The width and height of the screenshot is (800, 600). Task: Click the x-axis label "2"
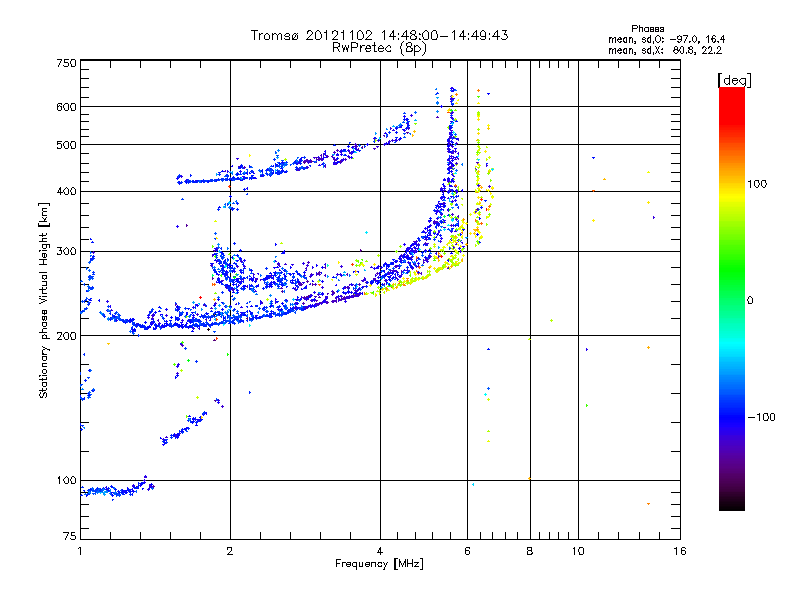[230, 551]
